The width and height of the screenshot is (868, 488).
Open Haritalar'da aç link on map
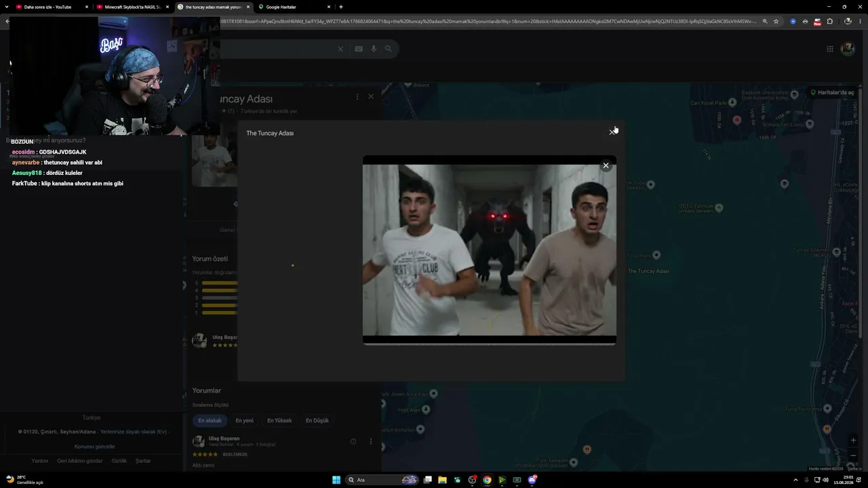(833, 92)
